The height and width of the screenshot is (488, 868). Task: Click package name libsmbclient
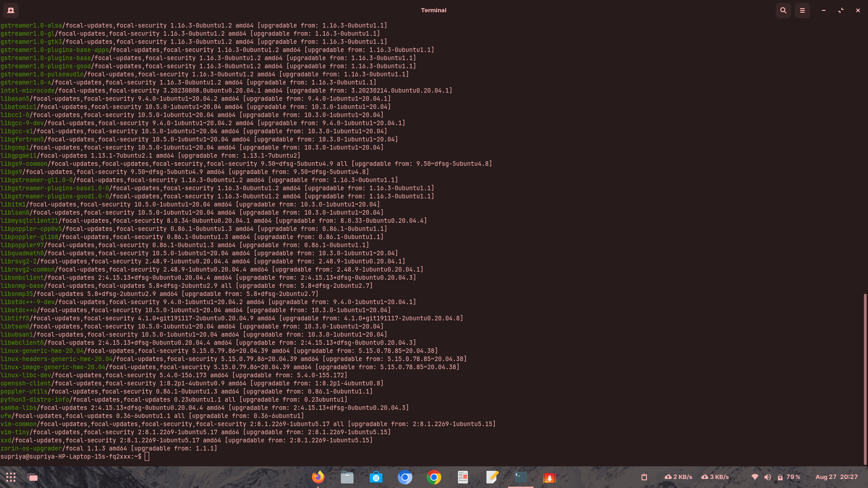(x=22, y=278)
